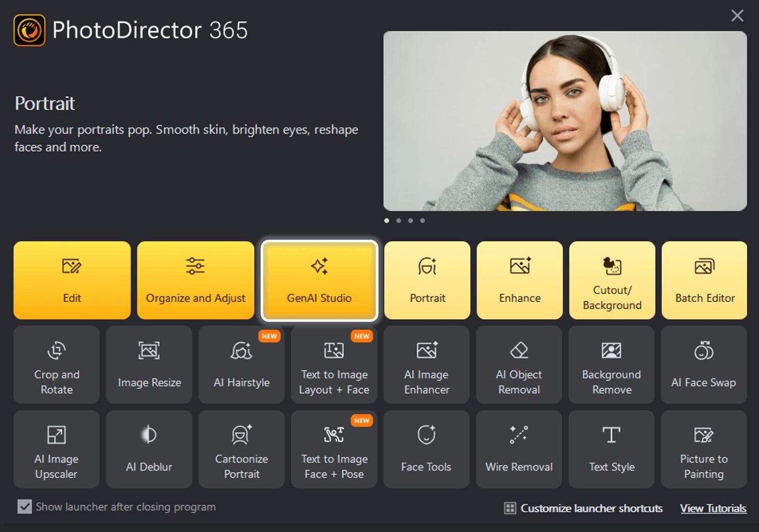Launch AI Image Upscaler
The height and width of the screenshot is (532, 759).
point(57,449)
